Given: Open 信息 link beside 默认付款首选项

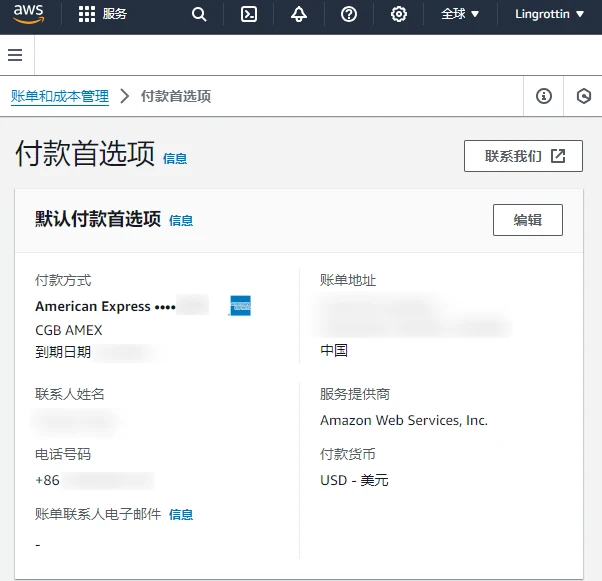Looking at the screenshot, I should (181, 220).
